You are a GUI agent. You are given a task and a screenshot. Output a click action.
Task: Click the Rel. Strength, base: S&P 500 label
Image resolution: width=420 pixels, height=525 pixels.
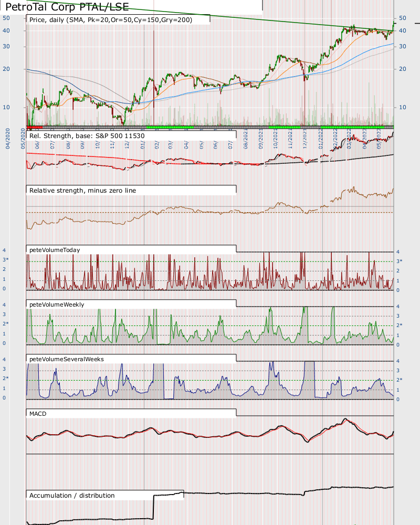pyautogui.click(x=87, y=136)
